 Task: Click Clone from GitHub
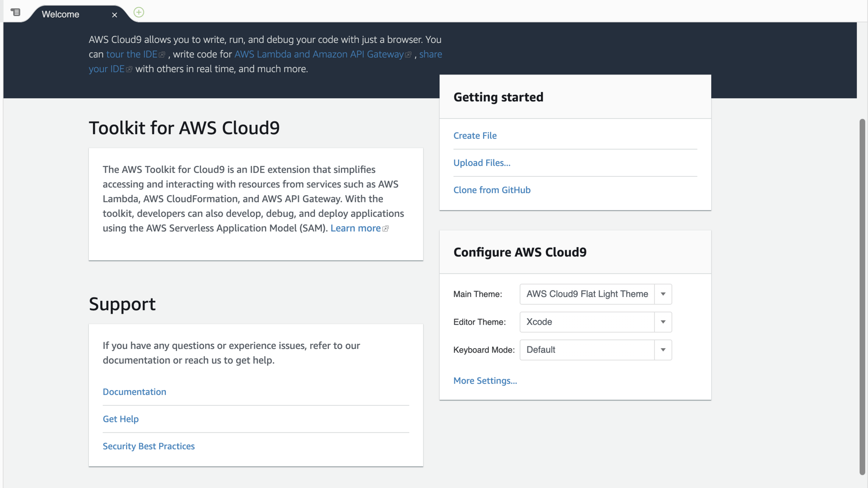pyautogui.click(x=492, y=190)
